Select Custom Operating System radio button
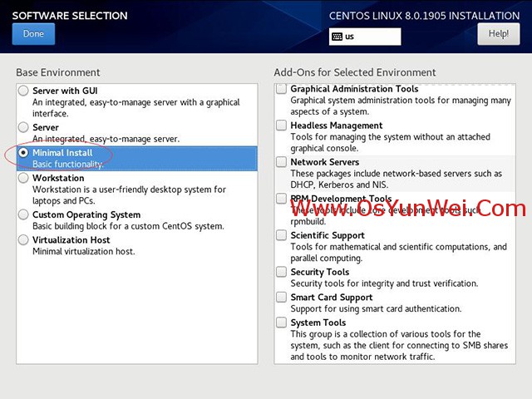 [23, 215]
